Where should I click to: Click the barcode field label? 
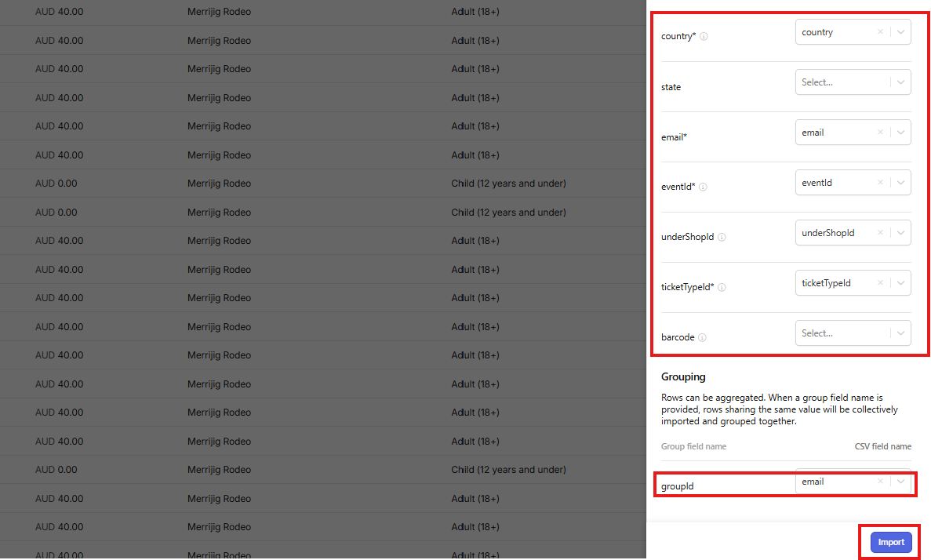[678, 337]
